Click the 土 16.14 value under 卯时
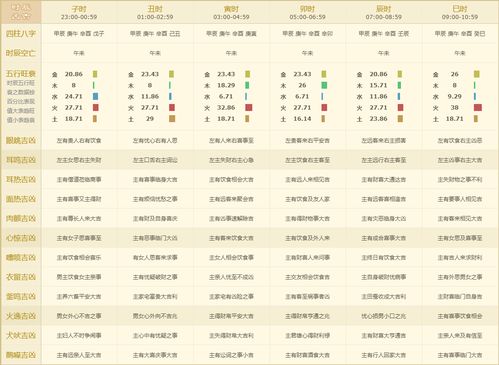The width and height of the screenshot is (499, 365). tap(302, 119)
